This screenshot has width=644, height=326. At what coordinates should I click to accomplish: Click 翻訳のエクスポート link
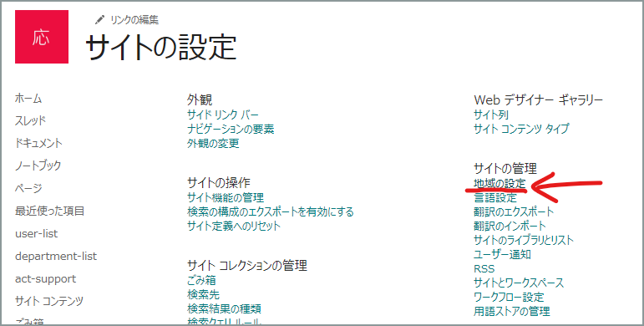point(514,211)
